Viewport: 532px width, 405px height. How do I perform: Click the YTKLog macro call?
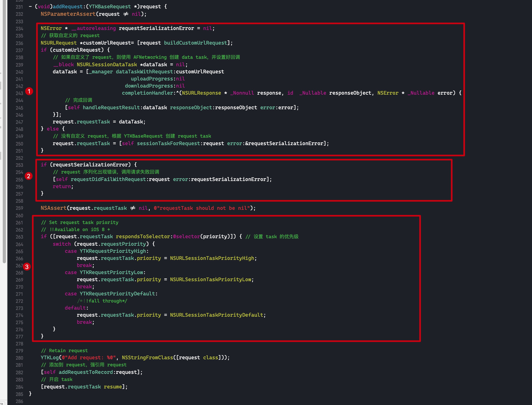coord(50,357)
